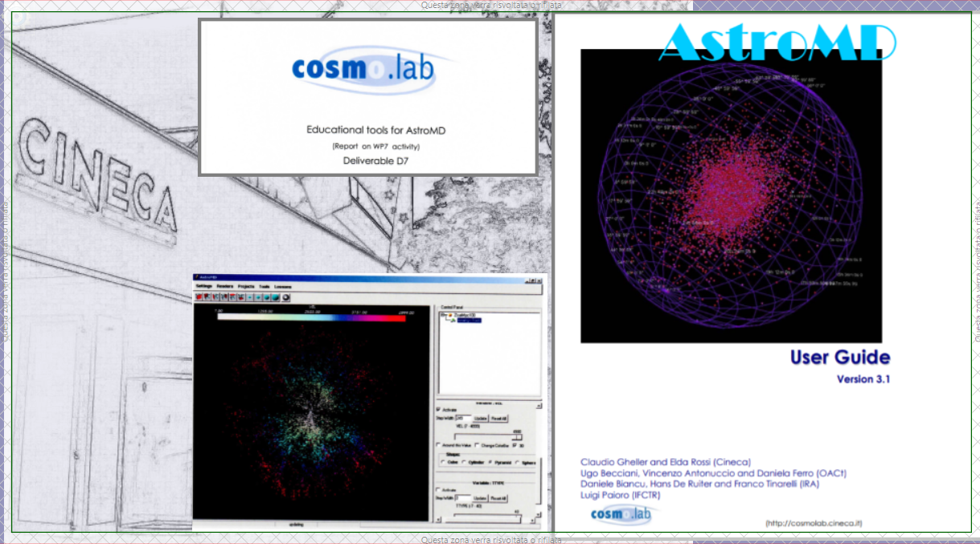Click the AstroMD sphere image on the User Guide

[731, 196]
